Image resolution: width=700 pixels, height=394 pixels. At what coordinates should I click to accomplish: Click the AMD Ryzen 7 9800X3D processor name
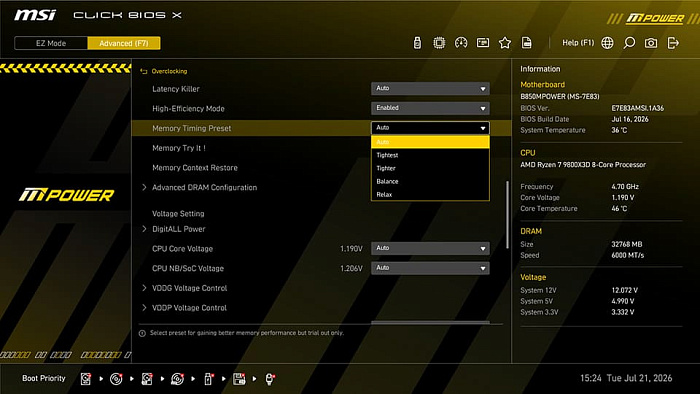point(583,165)
